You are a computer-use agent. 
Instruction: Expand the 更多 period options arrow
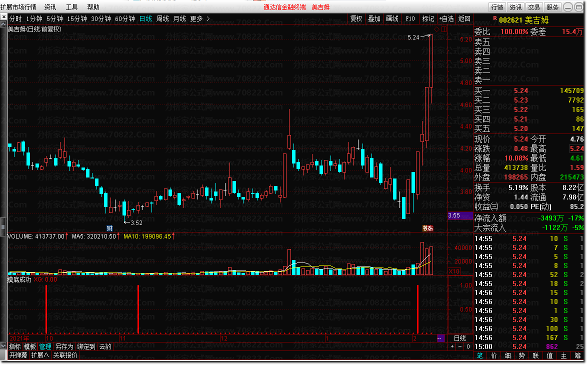pyautogui.click(x=208, y=18)
